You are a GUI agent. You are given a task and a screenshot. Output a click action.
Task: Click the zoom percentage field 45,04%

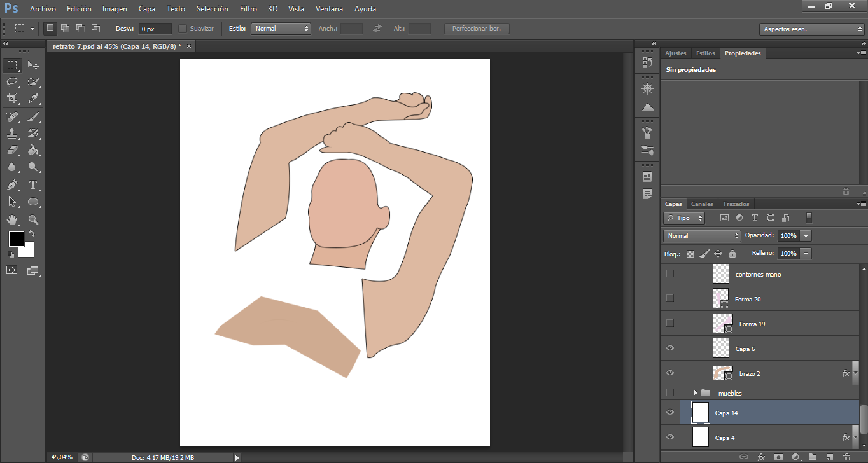click(x=62, y=457)
